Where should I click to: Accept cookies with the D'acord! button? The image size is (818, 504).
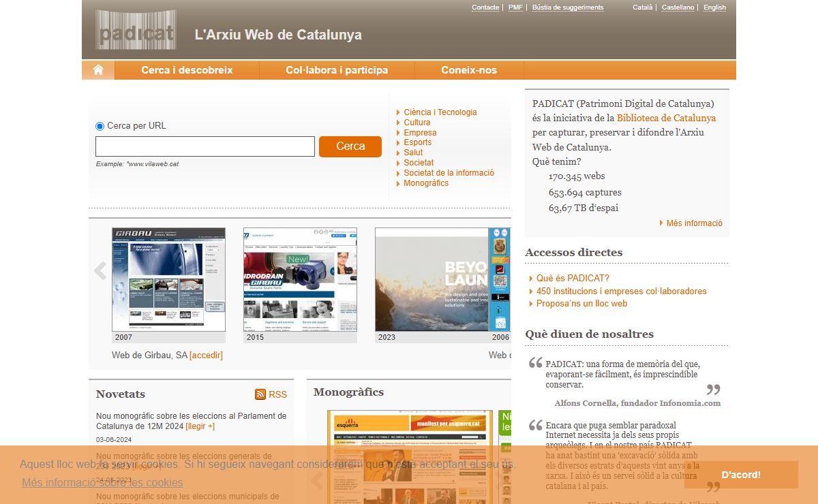coord(741,475)
